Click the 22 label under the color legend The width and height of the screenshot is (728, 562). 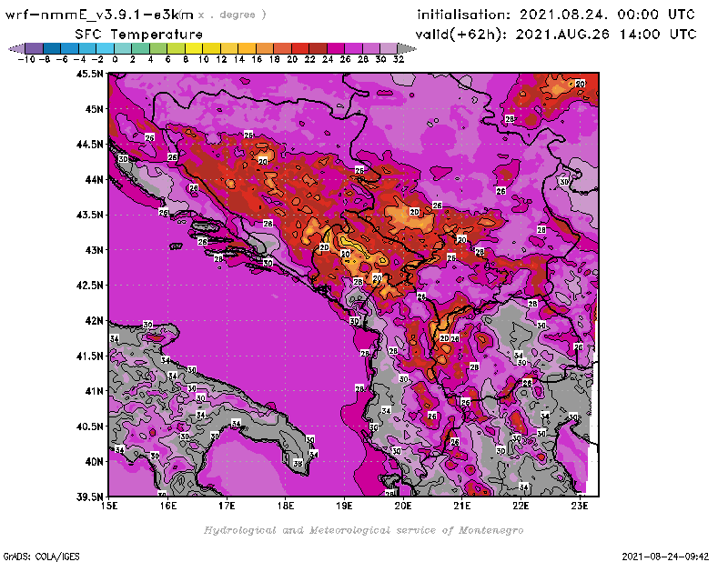(309, 59)
